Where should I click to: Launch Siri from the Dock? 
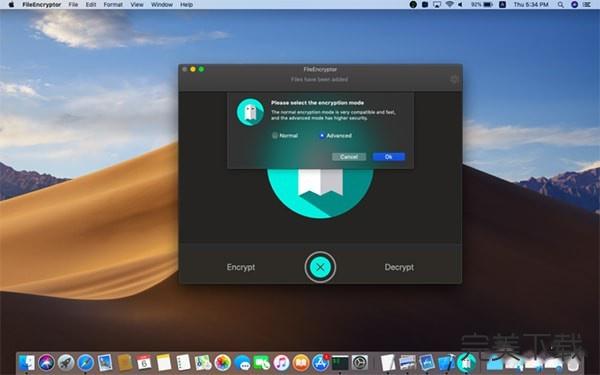(46, 362)
